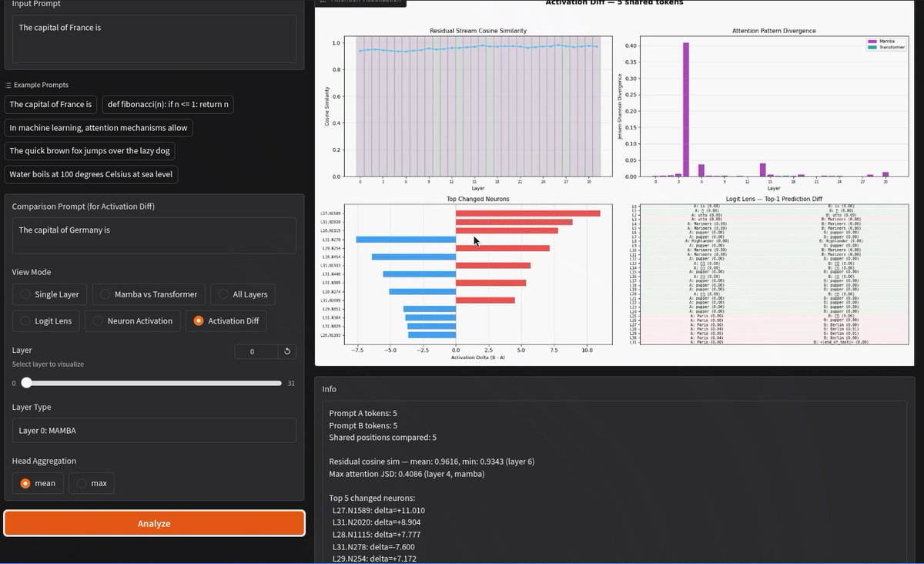Choose the fibonacci code example prompt
The width and height of the screenshot is (924, 564).
click(168, 104)
